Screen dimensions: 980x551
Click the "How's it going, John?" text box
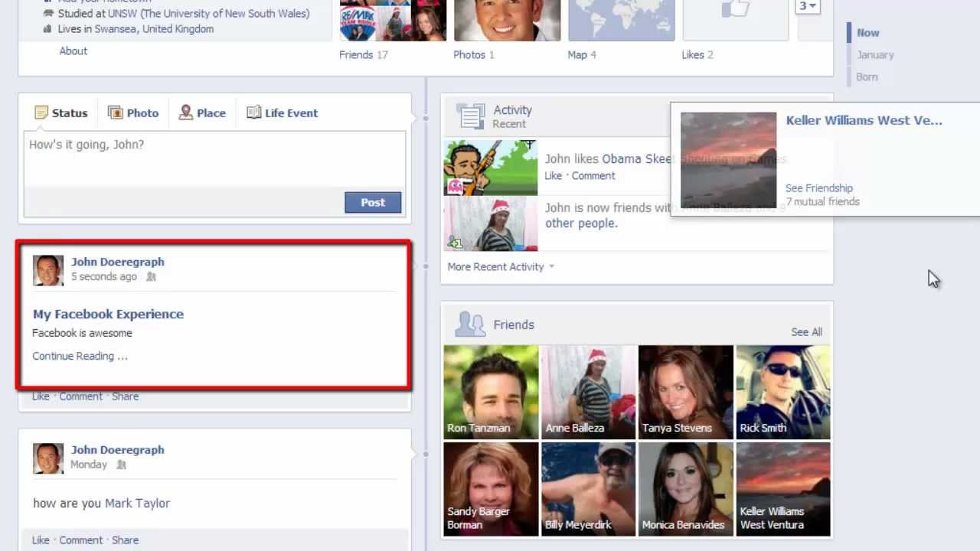click(x=214, y=159)
